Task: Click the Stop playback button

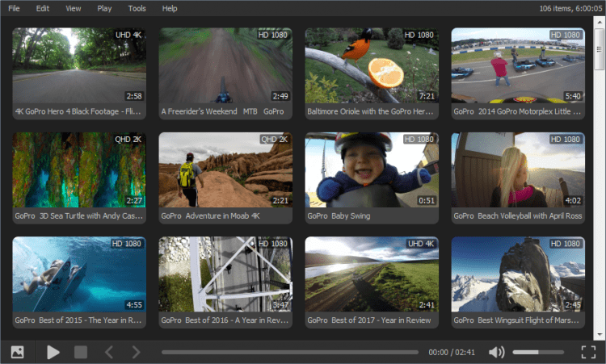Action: point(81,352)
